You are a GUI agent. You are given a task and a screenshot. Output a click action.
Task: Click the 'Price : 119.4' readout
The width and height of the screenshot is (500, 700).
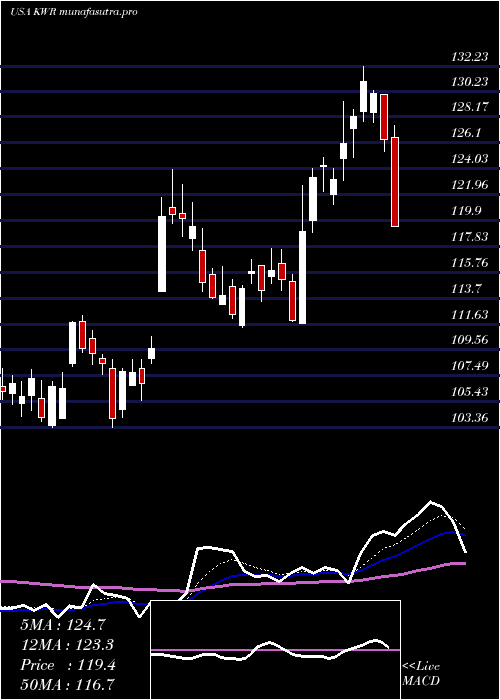pyautogui.click(x=68, y=665)
